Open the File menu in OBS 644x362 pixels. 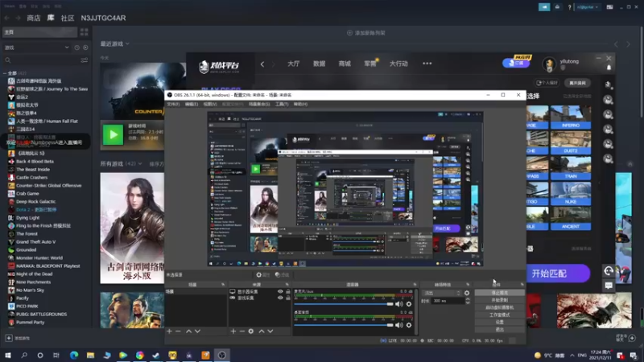pyautogui.click(x=173, y=105)
